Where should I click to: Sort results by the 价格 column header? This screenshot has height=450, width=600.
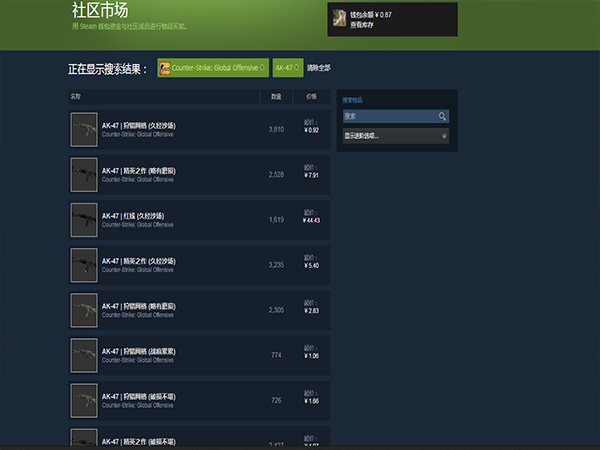pyautogui.click(x=311, y=96)
